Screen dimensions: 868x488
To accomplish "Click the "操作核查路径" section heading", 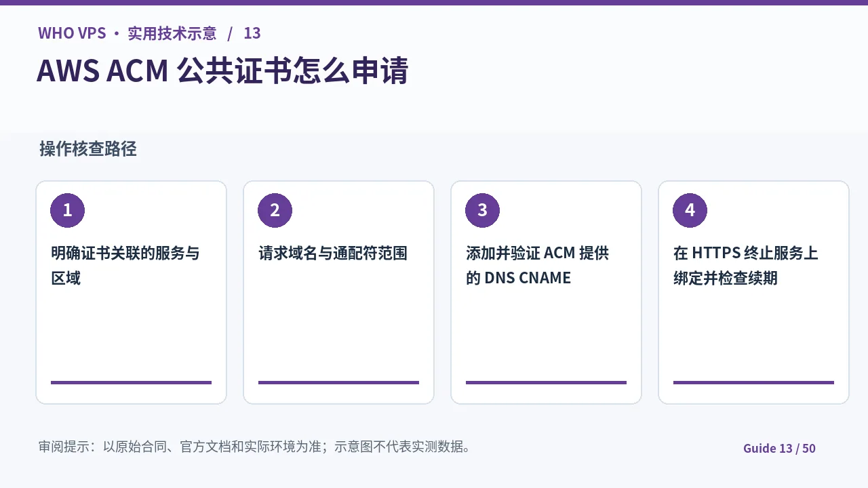I will [x=88, y=149].
